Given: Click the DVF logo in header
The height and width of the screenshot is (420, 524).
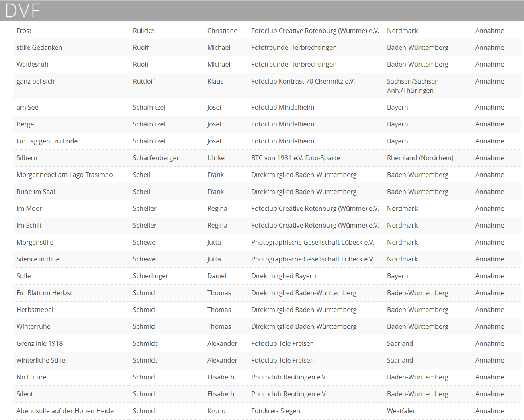Looking at the screenshot, I should [x=23, y=11].
